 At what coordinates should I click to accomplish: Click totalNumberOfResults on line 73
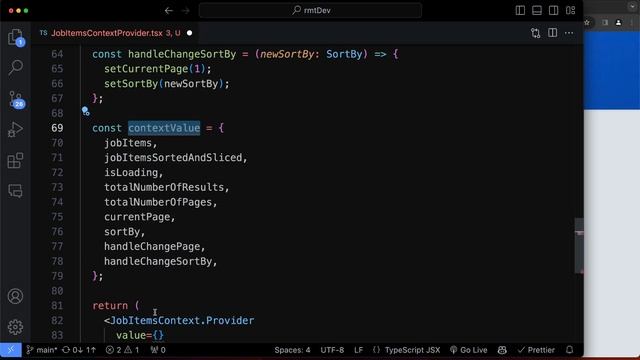click(164, 187)
